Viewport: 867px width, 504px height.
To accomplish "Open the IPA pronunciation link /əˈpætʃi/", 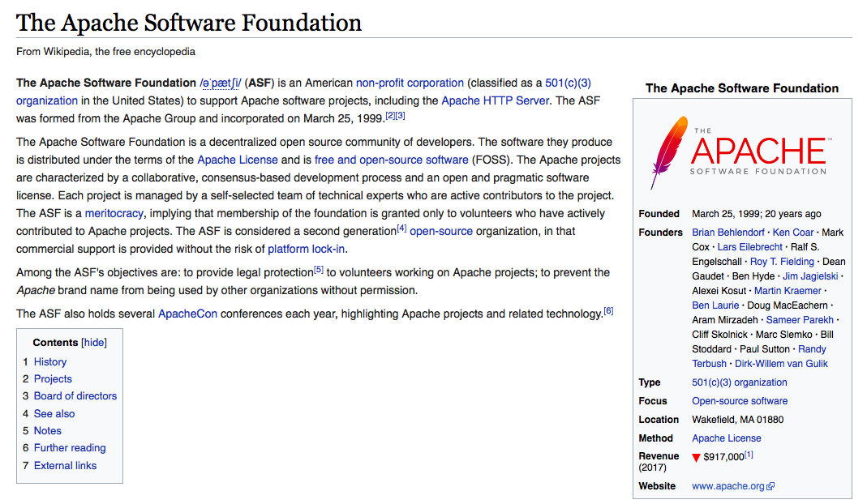I will coord(221,83).
